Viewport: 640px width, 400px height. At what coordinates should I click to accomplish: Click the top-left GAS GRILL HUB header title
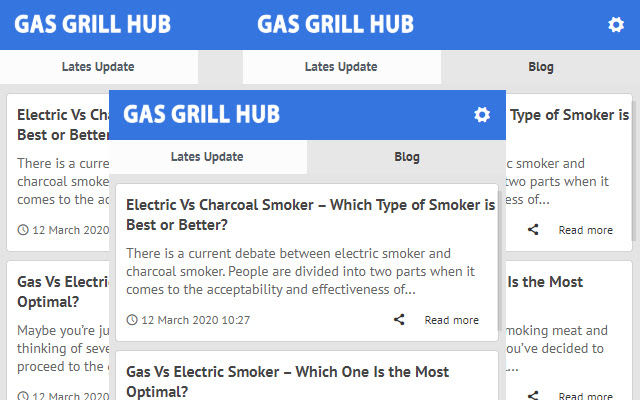click(x=92, y=24)
